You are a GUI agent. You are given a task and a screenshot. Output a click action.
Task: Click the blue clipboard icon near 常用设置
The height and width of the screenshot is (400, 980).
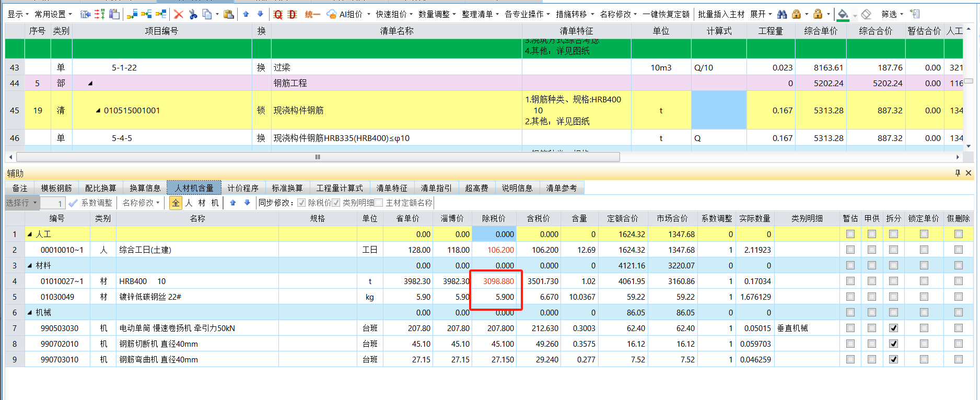[x=114, y=14]
